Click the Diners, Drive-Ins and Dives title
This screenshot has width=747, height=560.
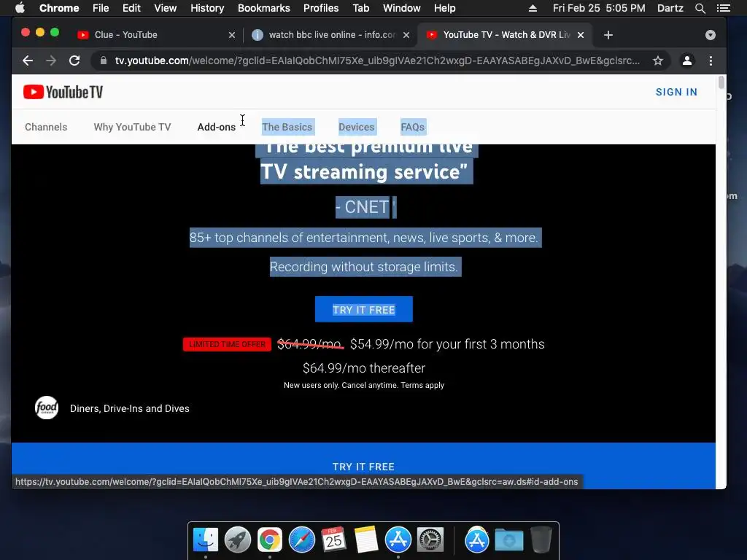click(x=130, y=408)
